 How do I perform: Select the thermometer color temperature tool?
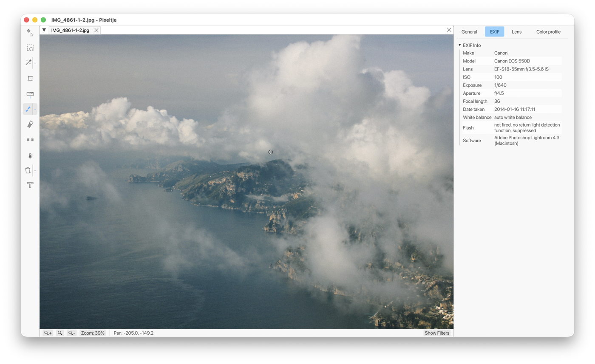click(30, 155)
